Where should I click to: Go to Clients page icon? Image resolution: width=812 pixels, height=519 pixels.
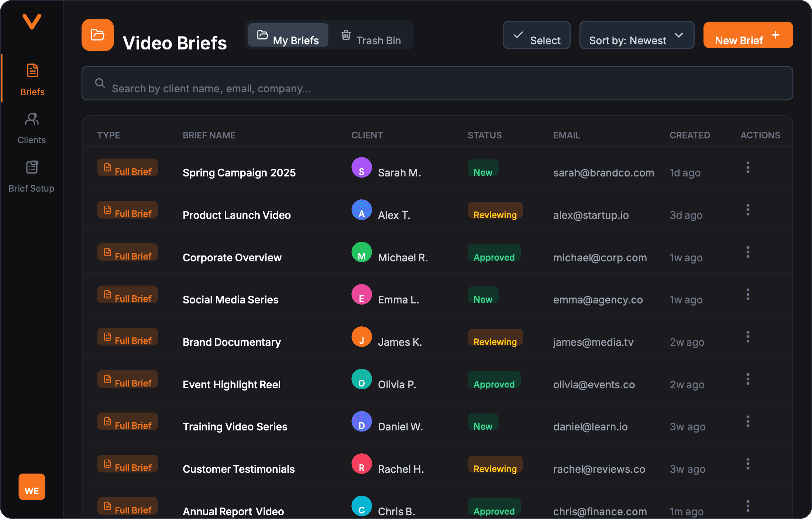tap(32, 119)
